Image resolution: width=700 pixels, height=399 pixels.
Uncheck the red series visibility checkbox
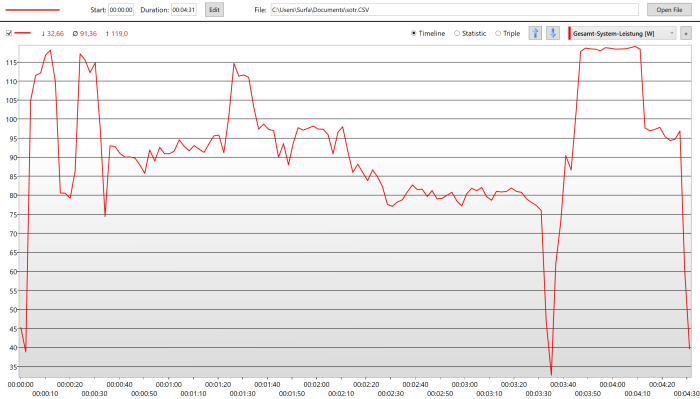coord(9,33)
